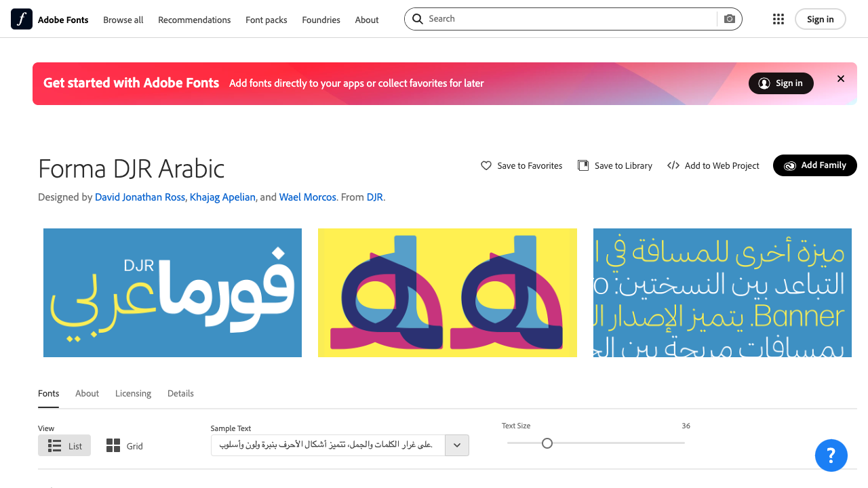
Task: Open Recommendations in the top navigation
Action: [x=195, y=20]
